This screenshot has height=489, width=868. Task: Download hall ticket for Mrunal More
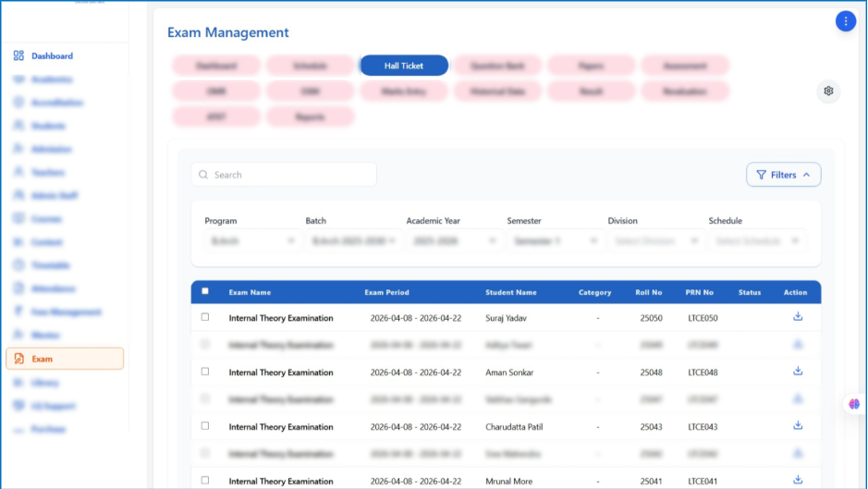pyautogui.click(x=798, y=480)
